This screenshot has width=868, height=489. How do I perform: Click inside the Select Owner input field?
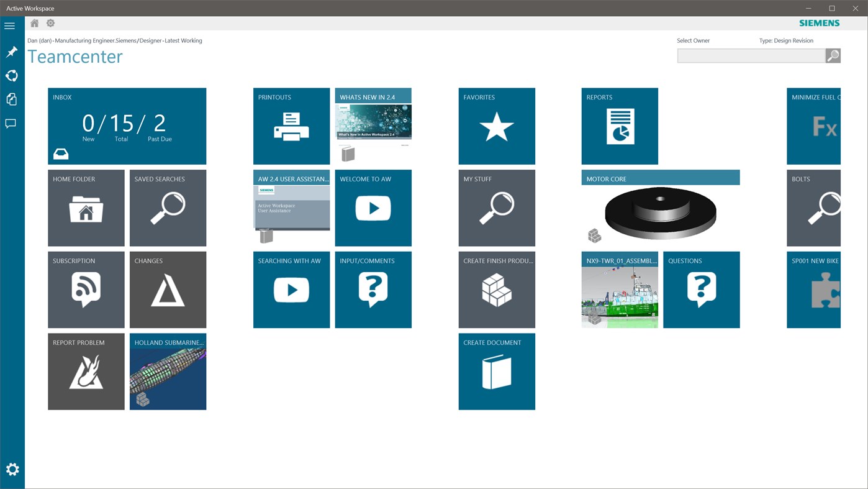click(751, 55)
